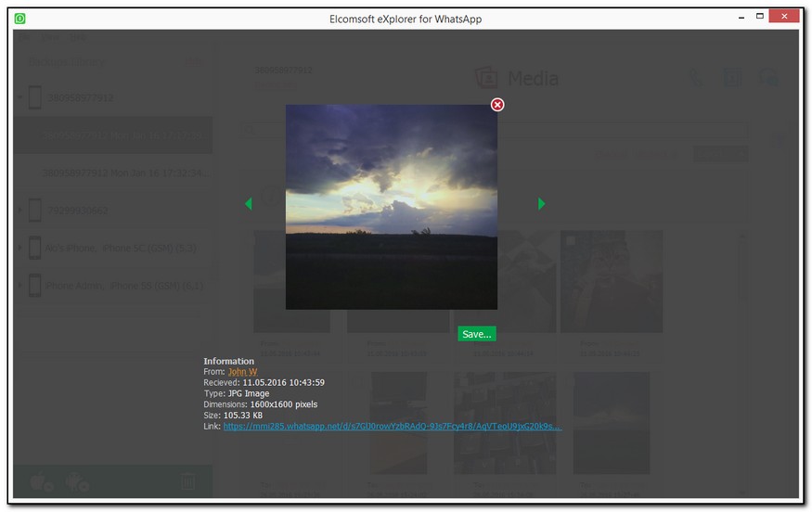Viewport: 812px width, 512px height.
Task: Open the Chats view speech bubble icon
Action: (x=767, y=79)
